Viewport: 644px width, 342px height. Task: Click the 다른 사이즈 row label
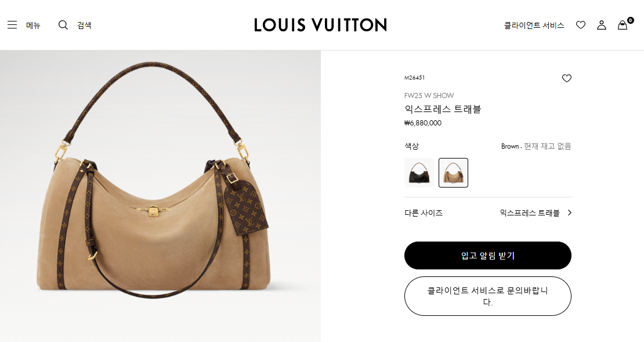424,213
